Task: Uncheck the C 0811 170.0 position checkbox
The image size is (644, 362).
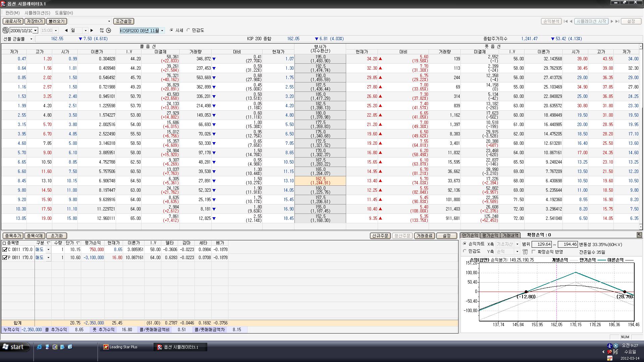Action: click(x=5, y=250)
